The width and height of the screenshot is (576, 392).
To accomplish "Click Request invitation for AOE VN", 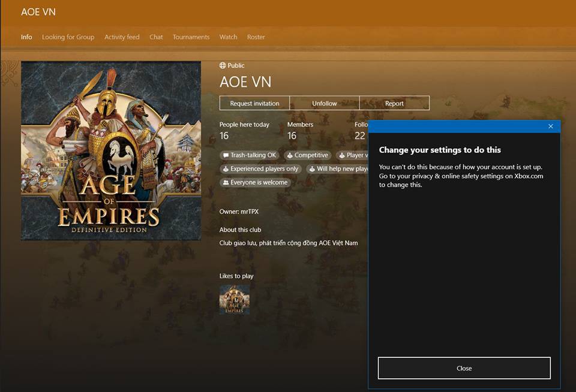I will coord(254,102).
